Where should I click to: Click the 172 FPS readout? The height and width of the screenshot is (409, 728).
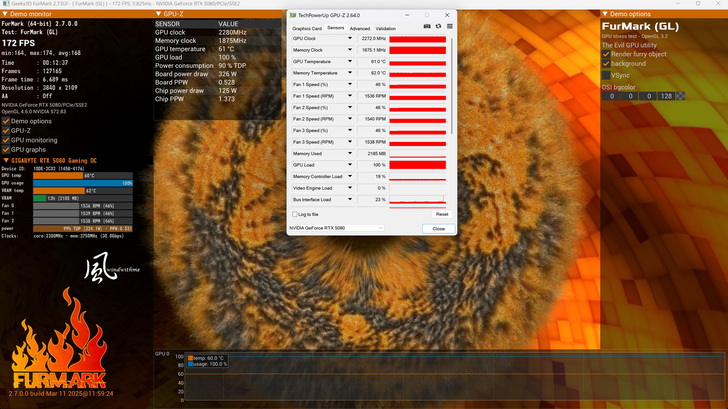18,43
